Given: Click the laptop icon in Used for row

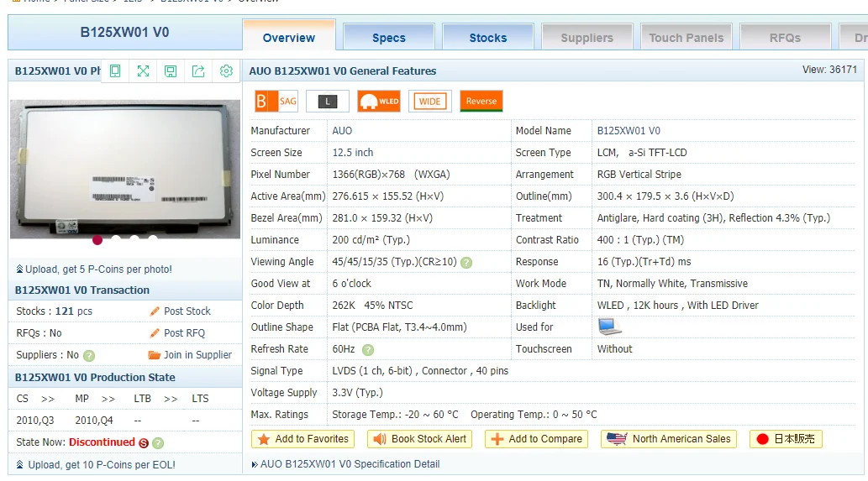Looking at the screenshot, I should [609, 327].
